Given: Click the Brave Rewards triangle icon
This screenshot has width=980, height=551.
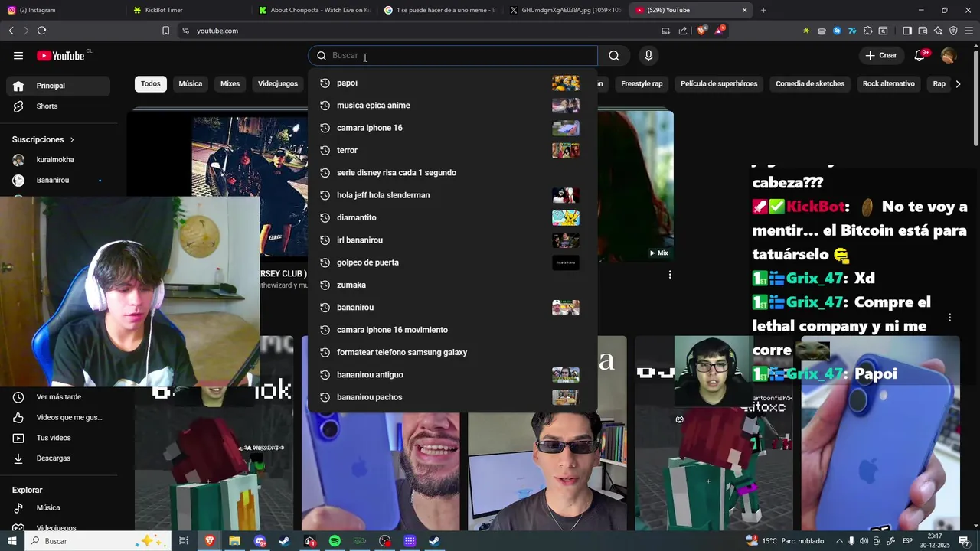Looking at the screenshot, I should [720, 31].
